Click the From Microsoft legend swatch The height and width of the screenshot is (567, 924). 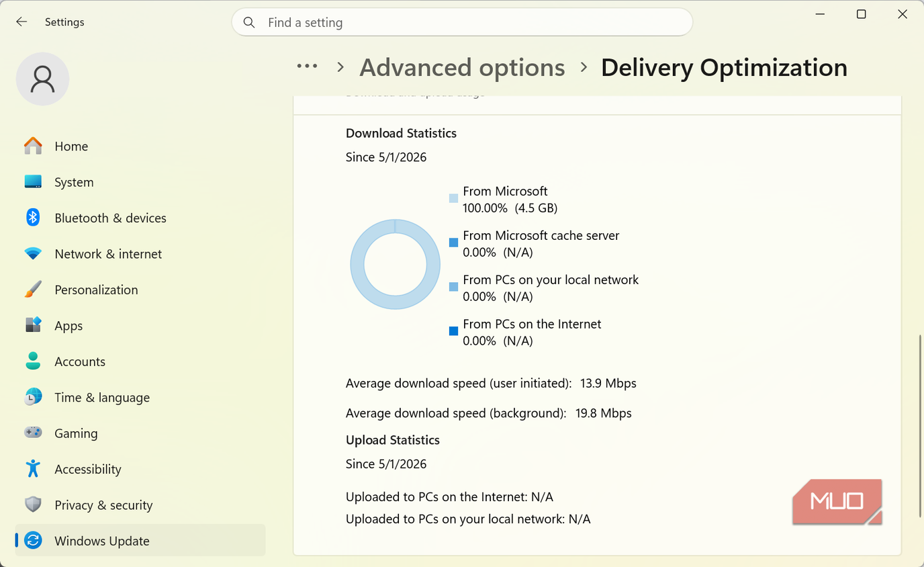(454, 198)
